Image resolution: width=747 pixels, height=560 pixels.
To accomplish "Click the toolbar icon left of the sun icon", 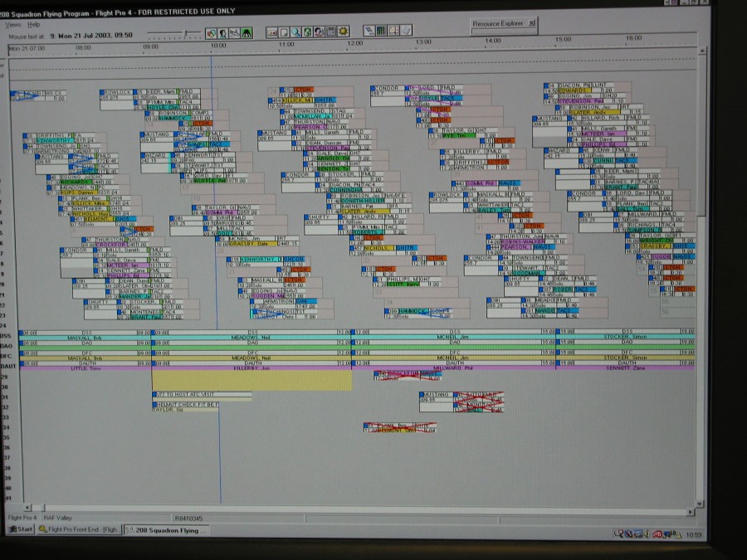I will (331, 32).
